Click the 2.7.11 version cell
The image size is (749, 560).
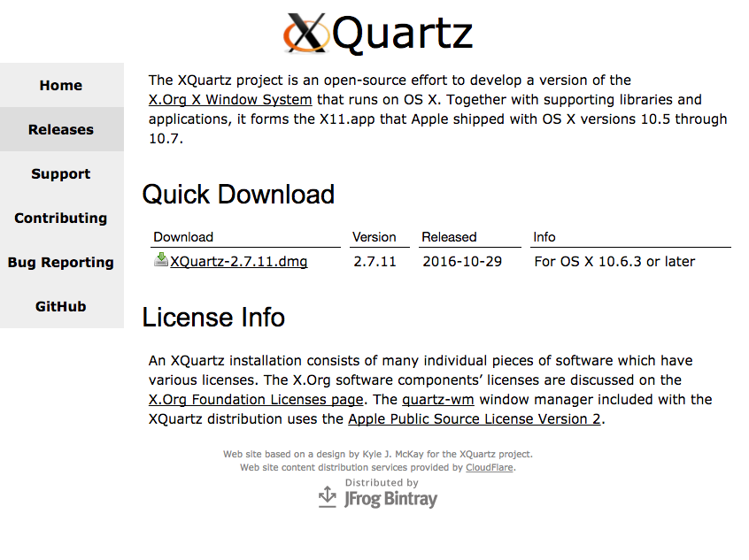[374, 262]
